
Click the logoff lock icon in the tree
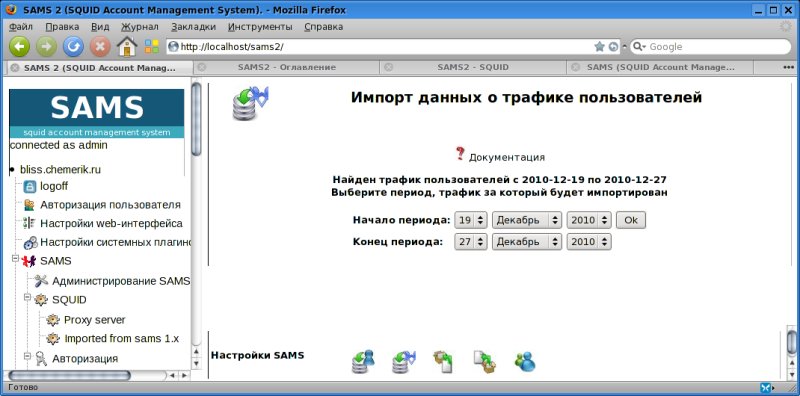tap(30, 187)
